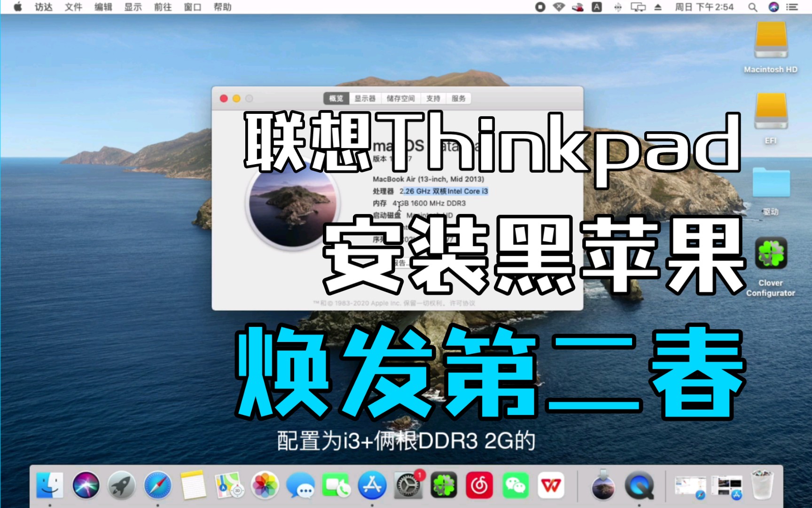Image resolution: width=812 pixels, height=508 pixels.
Task: Open the input source A menu
Action: (597, 7)
